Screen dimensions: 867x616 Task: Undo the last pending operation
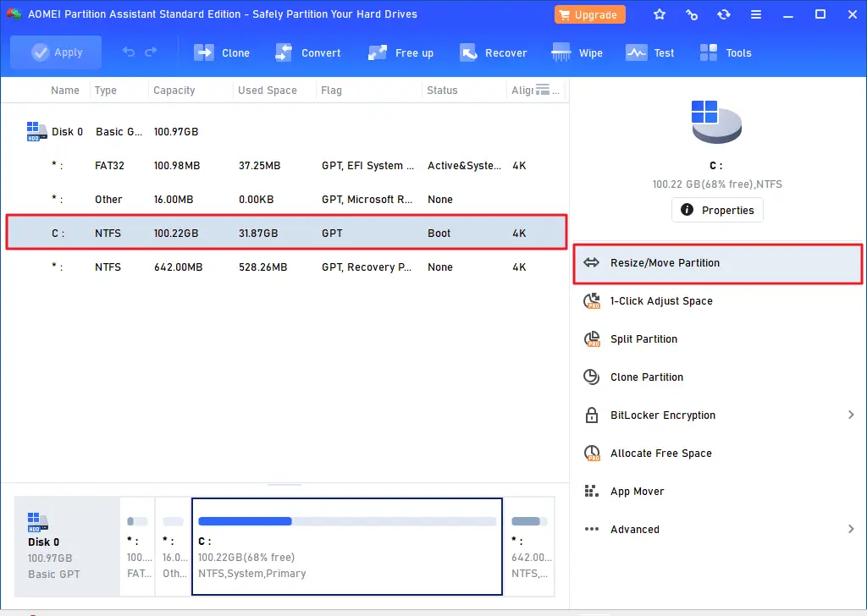pos(129,52)
